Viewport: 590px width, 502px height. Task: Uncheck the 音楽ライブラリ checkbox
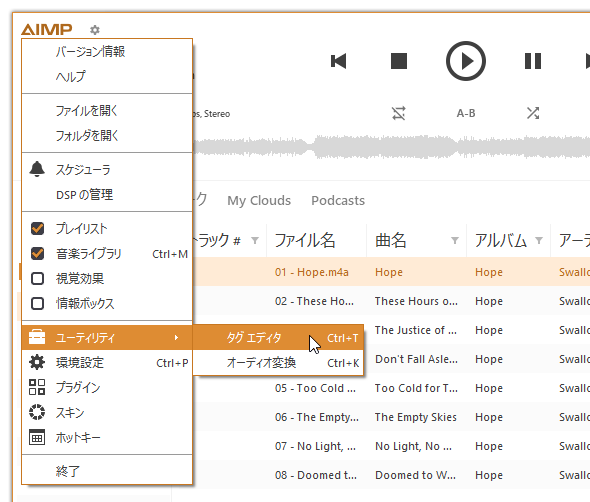(x=37, y=254)
